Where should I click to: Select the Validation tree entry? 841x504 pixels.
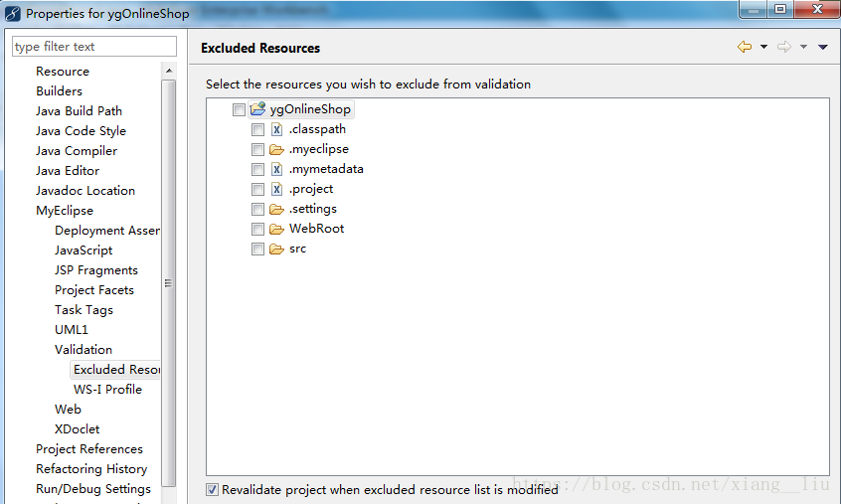(84, 350)
